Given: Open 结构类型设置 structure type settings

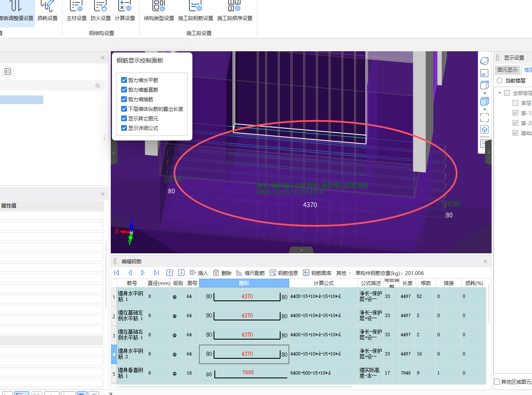Looking at the screenshot, I should (159, 11).
